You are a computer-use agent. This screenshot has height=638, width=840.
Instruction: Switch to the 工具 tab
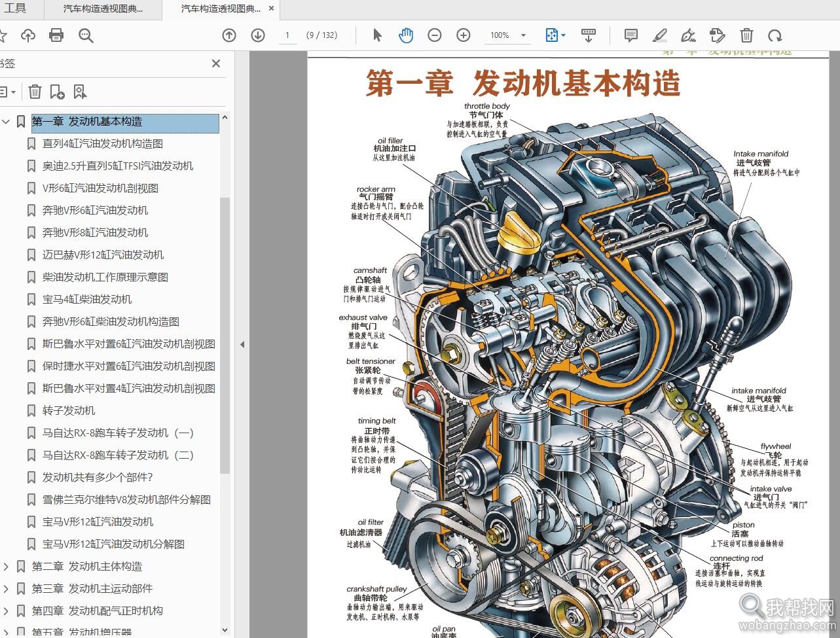16,9
